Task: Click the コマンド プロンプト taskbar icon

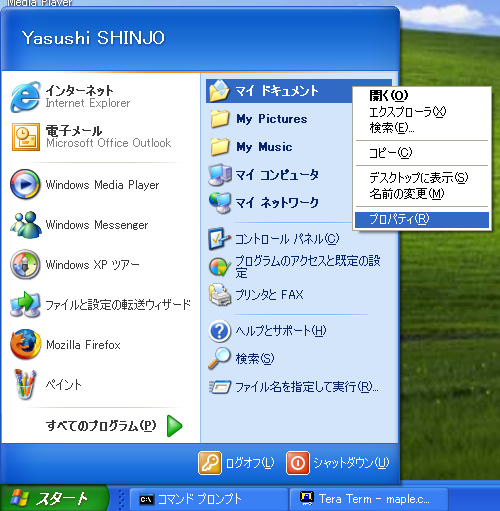Action: coord(147,499)
